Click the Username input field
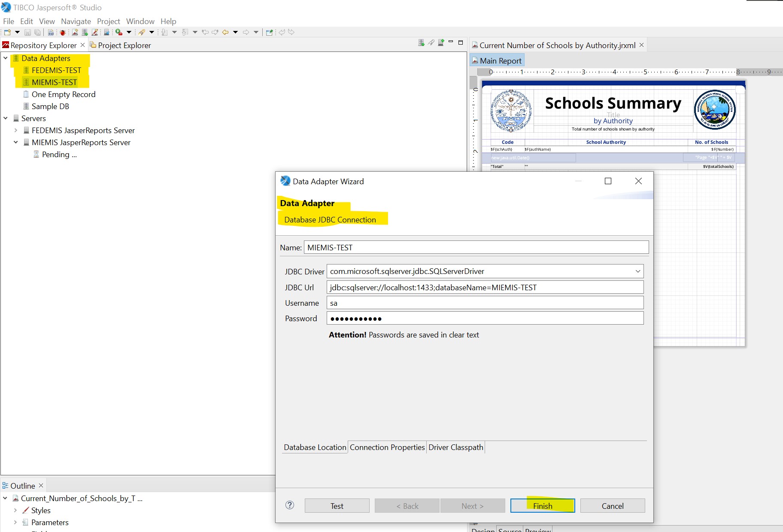This screenshot has height=532, width=783. pos(485,303)
